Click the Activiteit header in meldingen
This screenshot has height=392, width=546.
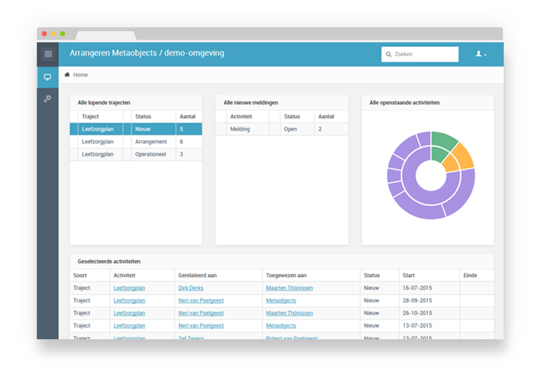click(241, 117)
